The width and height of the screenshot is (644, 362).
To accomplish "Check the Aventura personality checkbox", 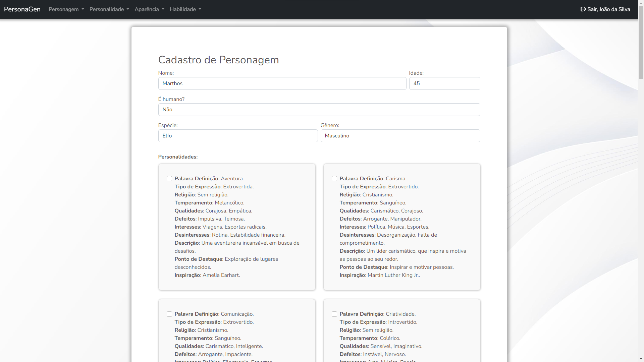I will click(x=169, y=179).
